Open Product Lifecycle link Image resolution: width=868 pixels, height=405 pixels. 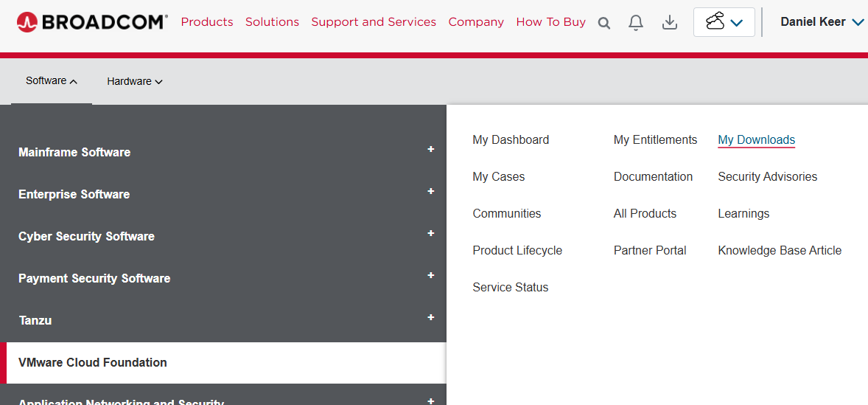tap(517, 250)
